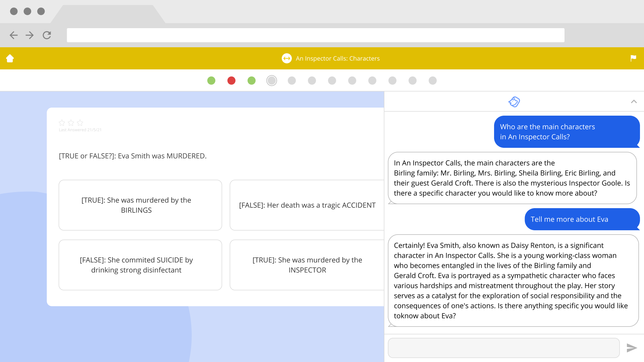Click the flag report icon
The image size is (644, 362).
pos(633,58)
